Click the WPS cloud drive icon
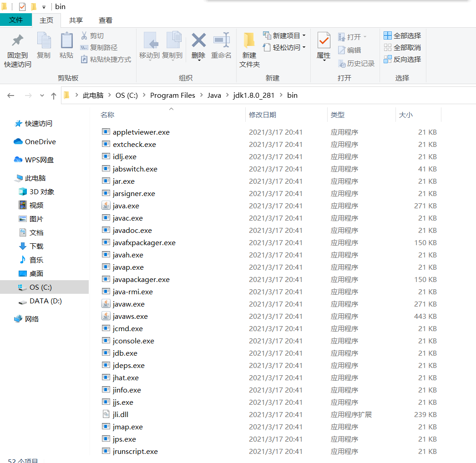476x463 pixels. point(18,160)
